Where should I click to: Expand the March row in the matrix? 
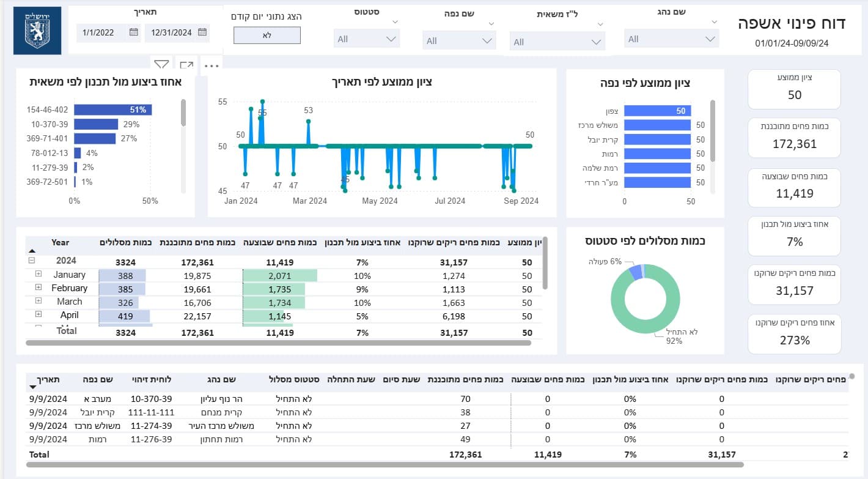pyautogui.click(x=39, y=301)
